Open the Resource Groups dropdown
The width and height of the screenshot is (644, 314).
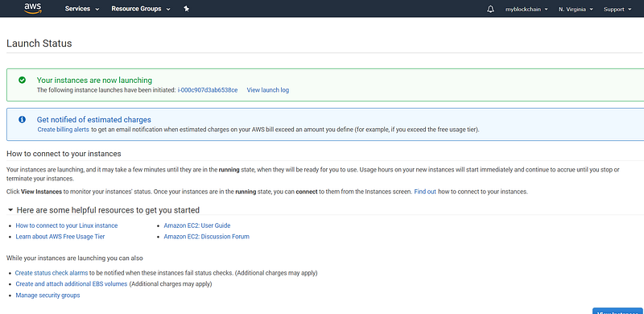[141, 9]
